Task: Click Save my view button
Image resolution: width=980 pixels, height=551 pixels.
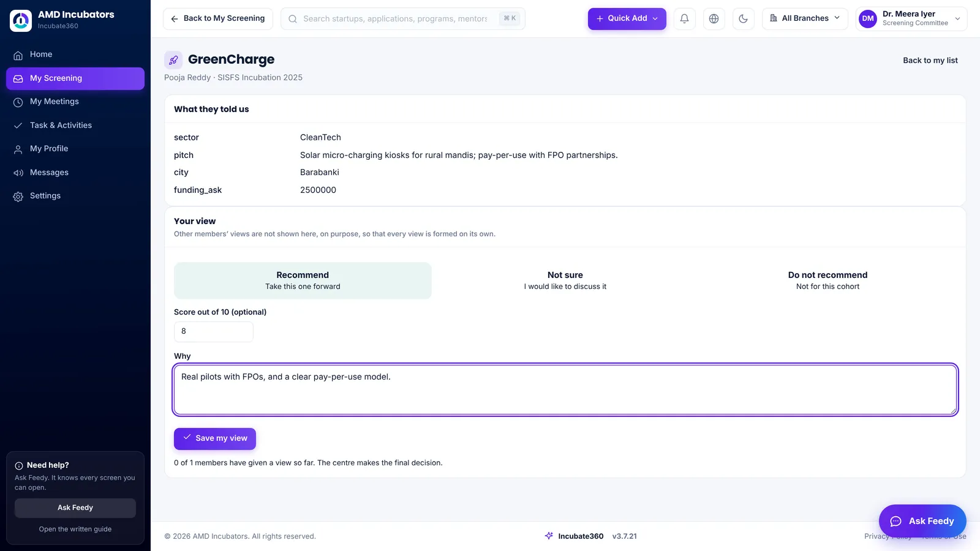Action: tap(215, 438)
